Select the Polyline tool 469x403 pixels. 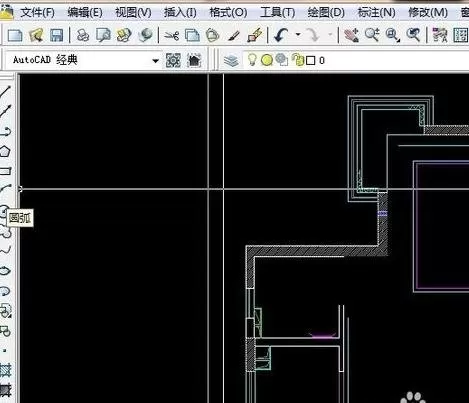click(6, 131)
